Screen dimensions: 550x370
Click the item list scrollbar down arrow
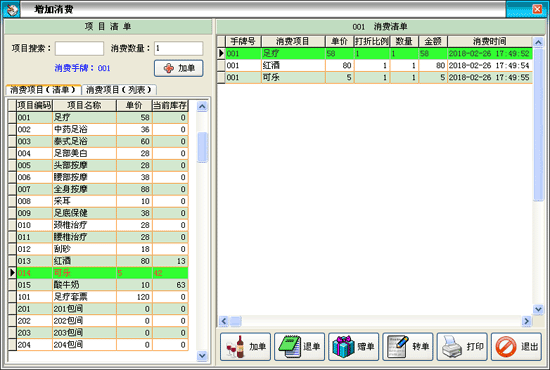click(x=202, y=356)
